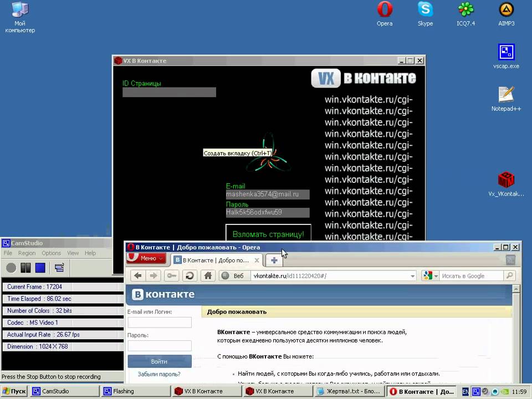Click the clock showing 11:59

519,392
